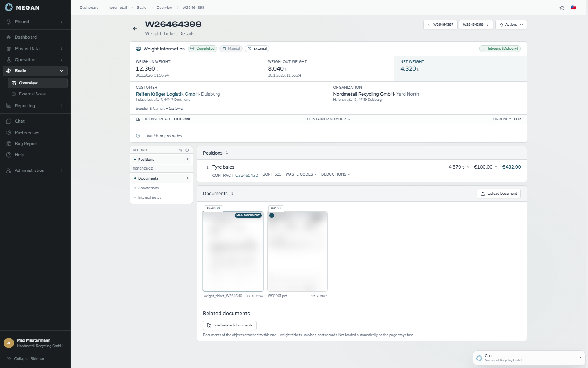Click the US flag language icon
The height and width of the screenshot is (368, 588).
click(x=573, y=8)
